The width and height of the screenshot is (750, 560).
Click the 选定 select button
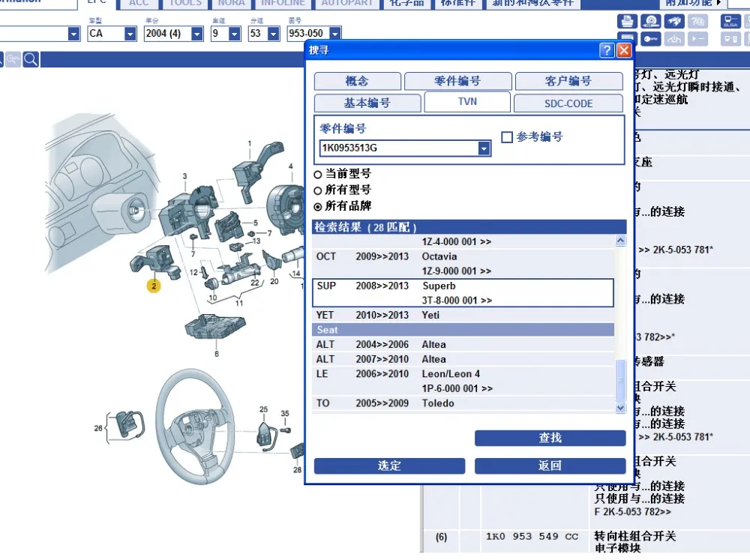point(389,466)
